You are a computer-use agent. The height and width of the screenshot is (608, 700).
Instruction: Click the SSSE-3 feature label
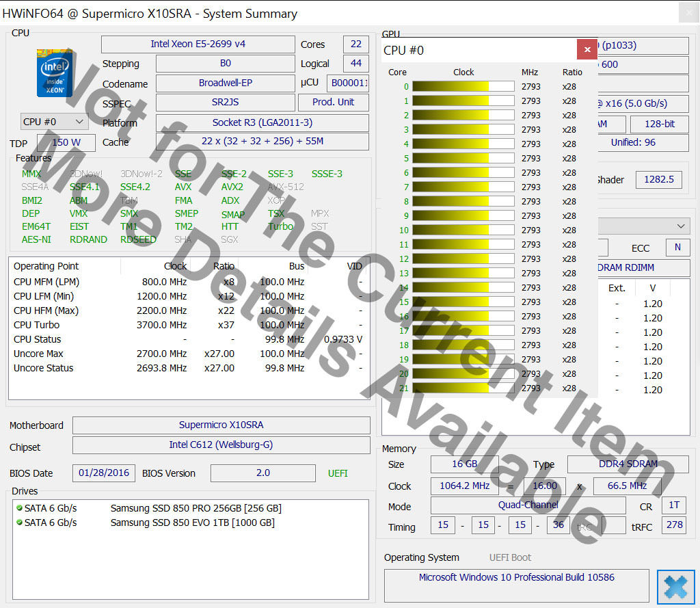pos(327,174)
